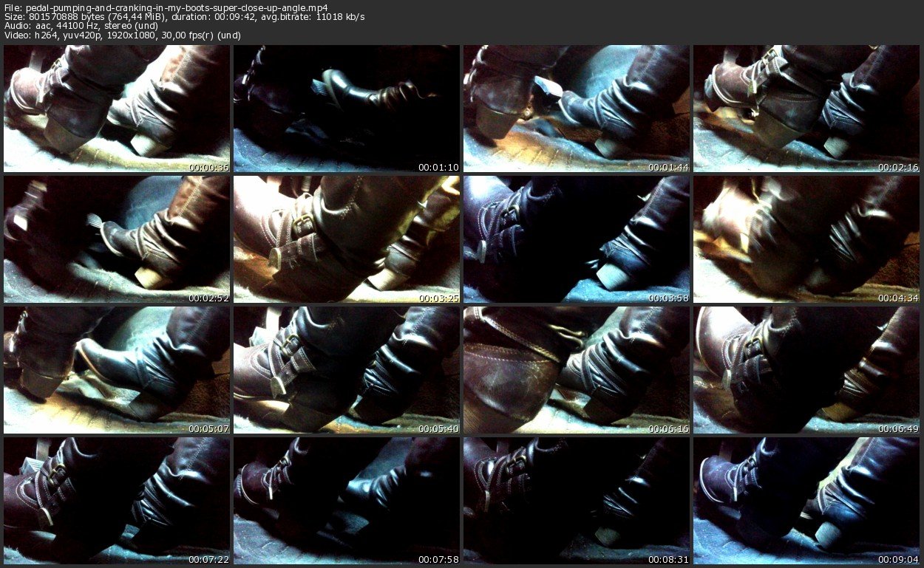Open the thumbnail stamped 00:05:07
924x568 pixels.
117,370
